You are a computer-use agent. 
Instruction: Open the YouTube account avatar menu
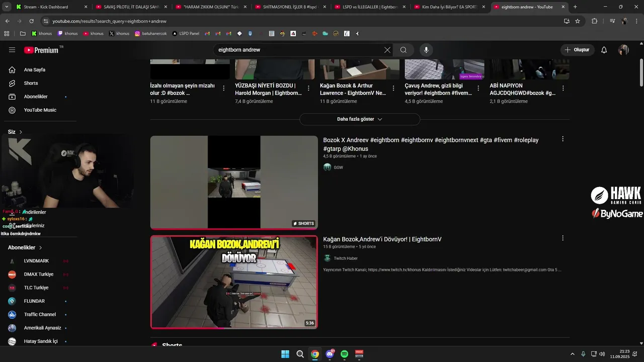click(x=623, y=50)
